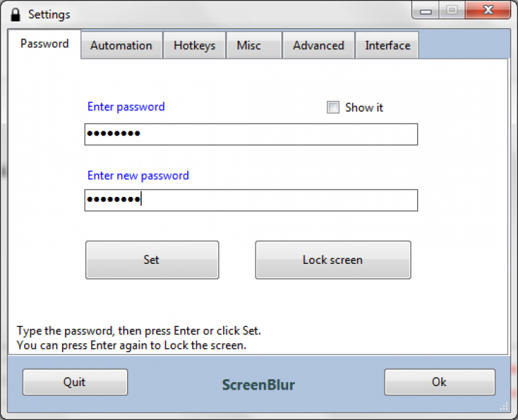518x420 pixels.
Task: Confirm settings with the Ok button
Action: 439,382
